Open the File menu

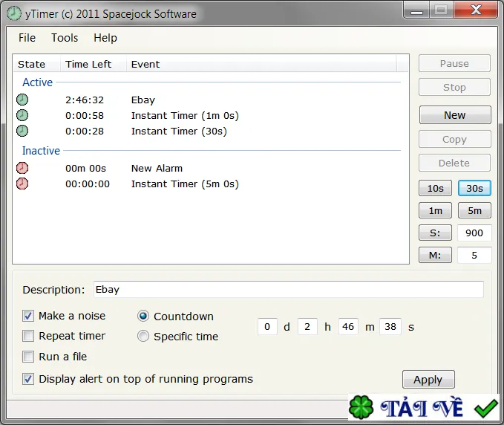point(27,38)
